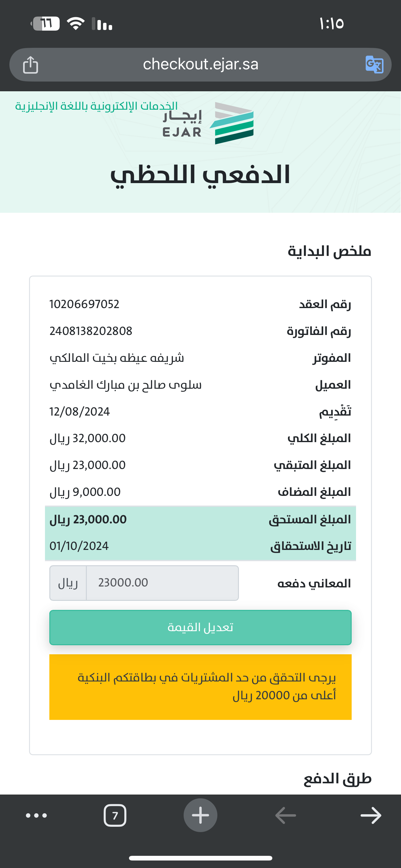The height and width of the screenshot is (868, 401).
Task: Go back with the left arrow
Action: (x=285, y=816)
